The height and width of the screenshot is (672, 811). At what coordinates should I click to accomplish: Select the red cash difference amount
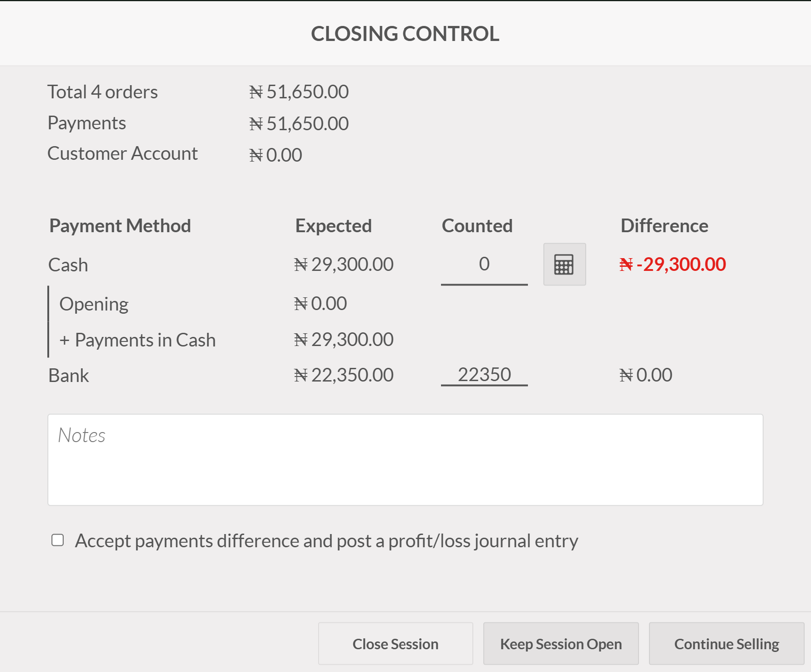pyautogui.click(x=672, y=265)
